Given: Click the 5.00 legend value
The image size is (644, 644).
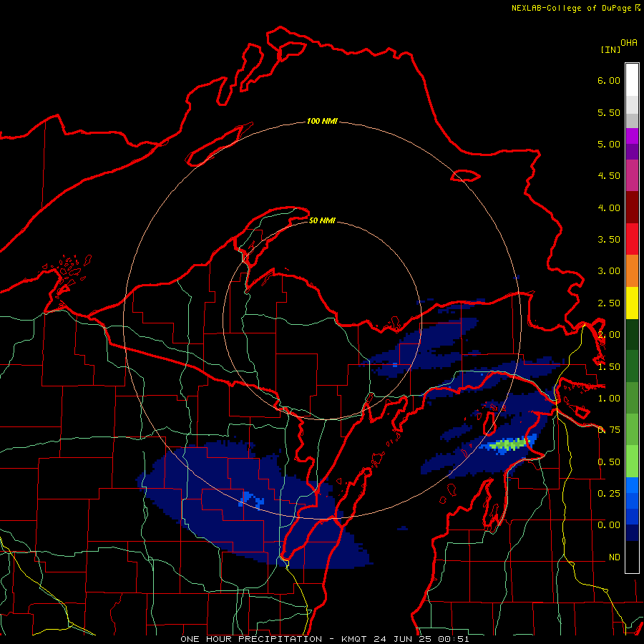Looking at the screenshot, I should [609, 144].
